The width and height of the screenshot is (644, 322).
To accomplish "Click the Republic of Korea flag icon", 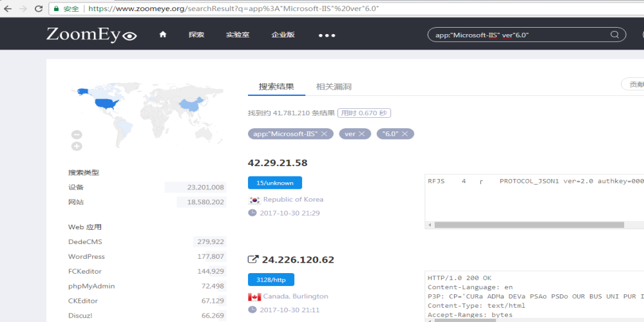I will pos(254,200).
